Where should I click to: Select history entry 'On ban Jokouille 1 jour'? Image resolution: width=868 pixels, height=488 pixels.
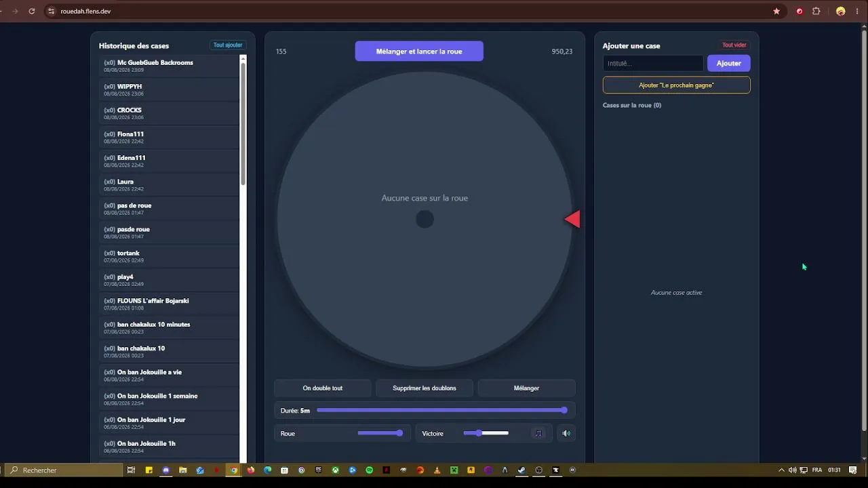(169, 423)
